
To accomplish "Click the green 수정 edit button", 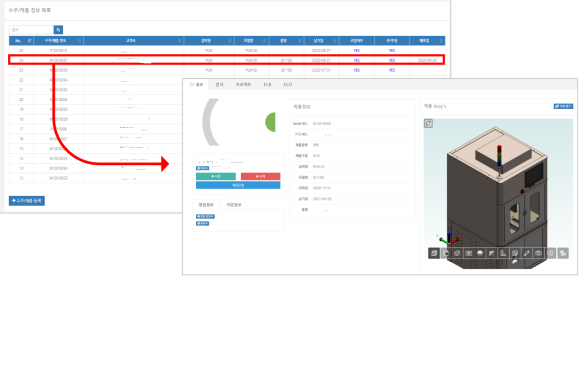I will click(x=216, y=176).
